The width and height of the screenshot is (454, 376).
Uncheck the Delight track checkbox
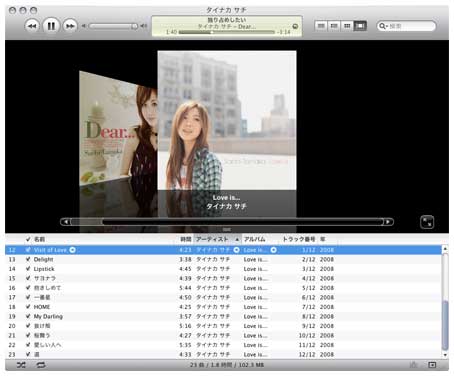point(28,259)
